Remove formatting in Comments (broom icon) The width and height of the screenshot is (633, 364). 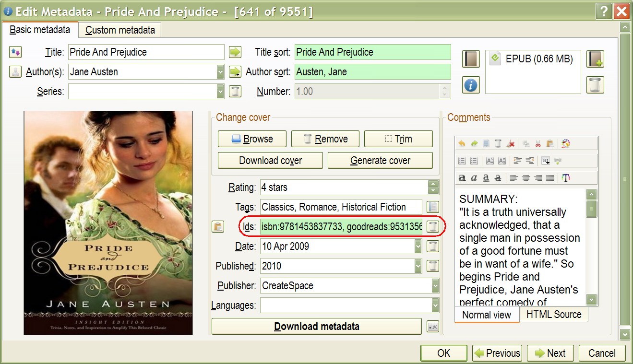[511, 143]
